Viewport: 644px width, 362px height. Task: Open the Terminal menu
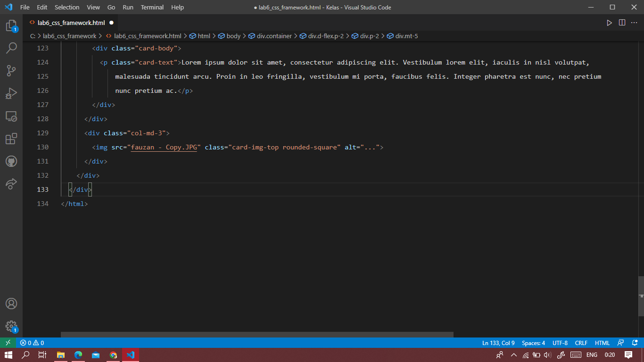pos(152,7)
